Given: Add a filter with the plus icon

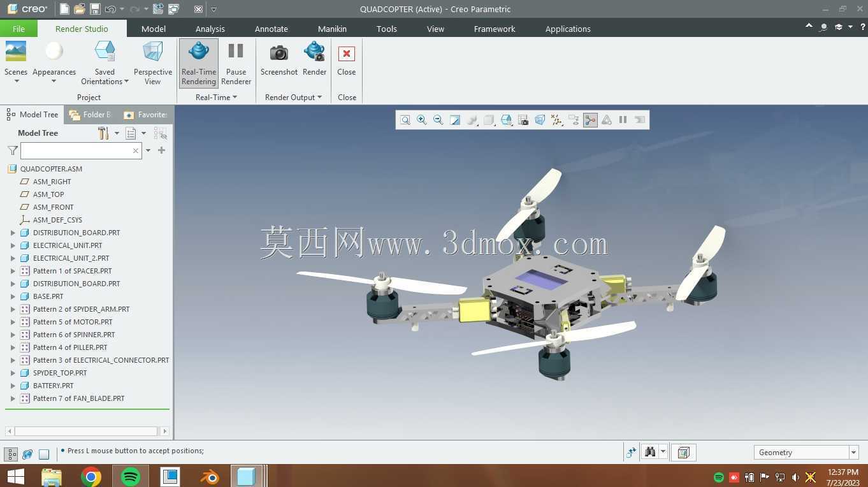Looking at the screenshot, I should (x=161, y=150).
